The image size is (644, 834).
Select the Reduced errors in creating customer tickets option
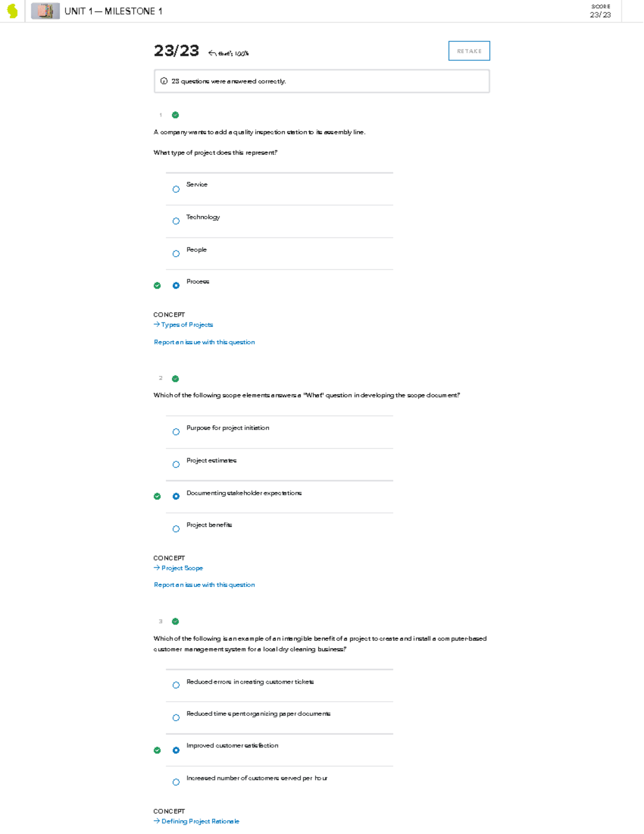coord(176,685)
